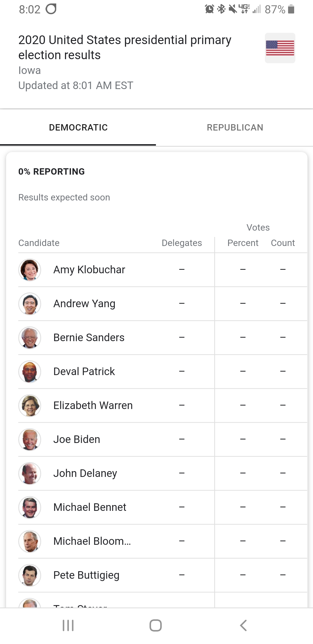
Task: Tap Amy Klobuchar's portrait icon
Action: (30, 269)
